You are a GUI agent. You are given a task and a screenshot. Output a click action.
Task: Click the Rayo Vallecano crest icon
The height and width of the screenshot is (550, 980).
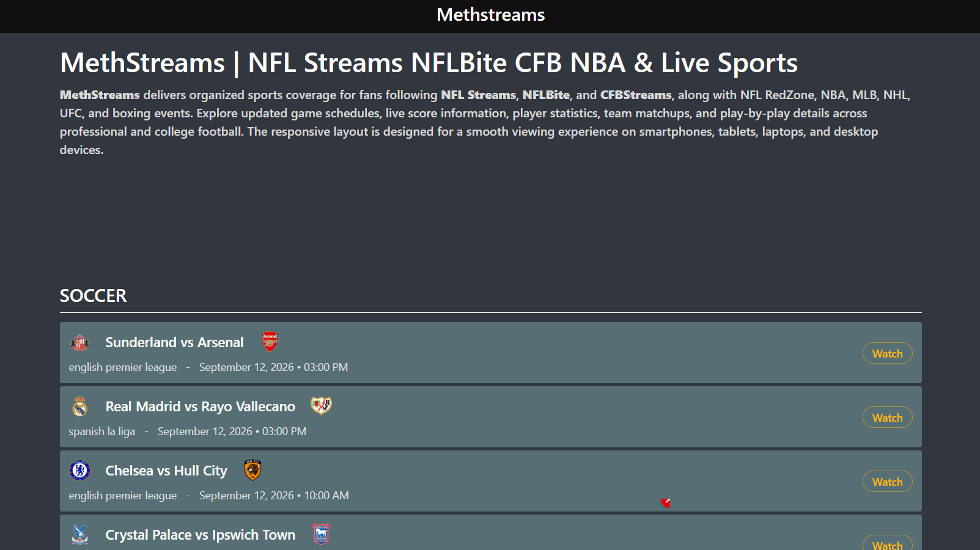321,405
